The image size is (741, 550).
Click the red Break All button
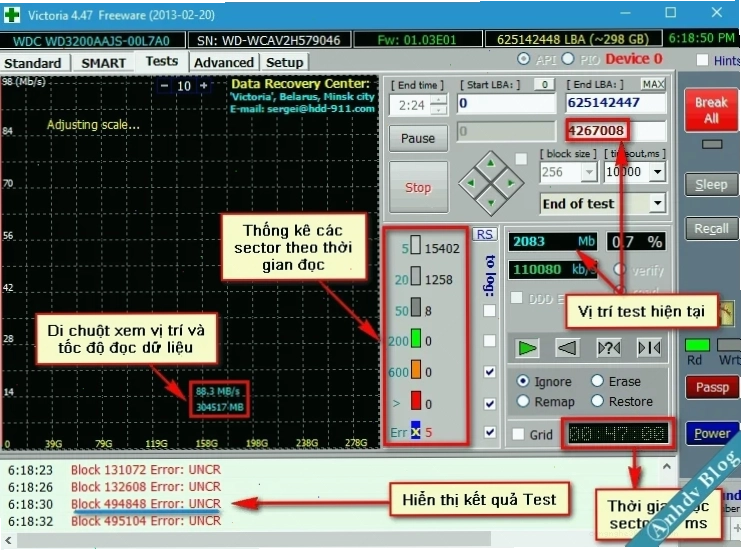711,110
